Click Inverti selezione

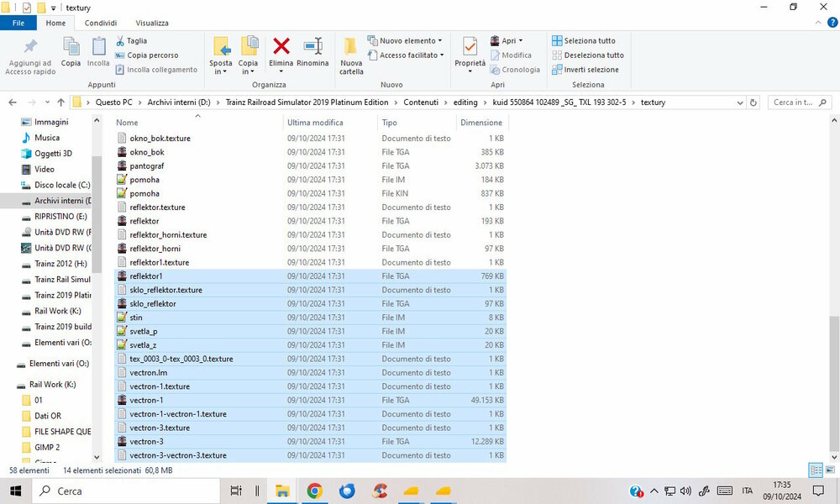[585, 70]
